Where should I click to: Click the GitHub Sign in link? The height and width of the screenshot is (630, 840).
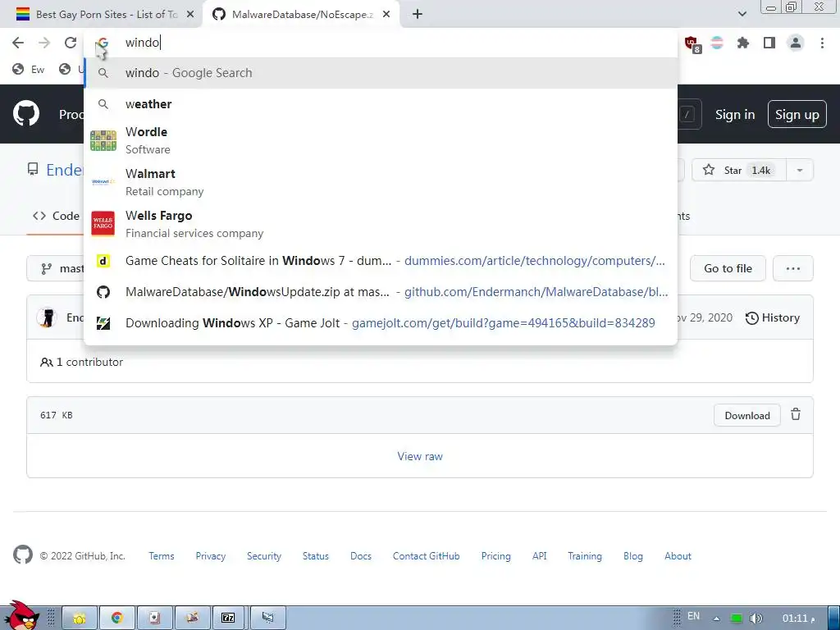point(735,115)
